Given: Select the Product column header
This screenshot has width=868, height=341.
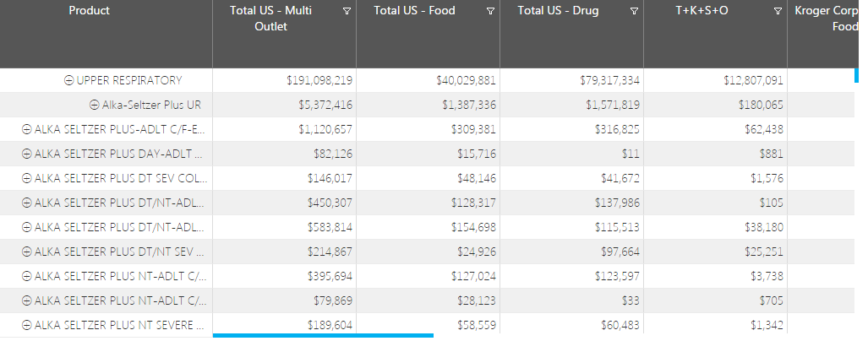Looking at the screenshot, I should (89, 11).
